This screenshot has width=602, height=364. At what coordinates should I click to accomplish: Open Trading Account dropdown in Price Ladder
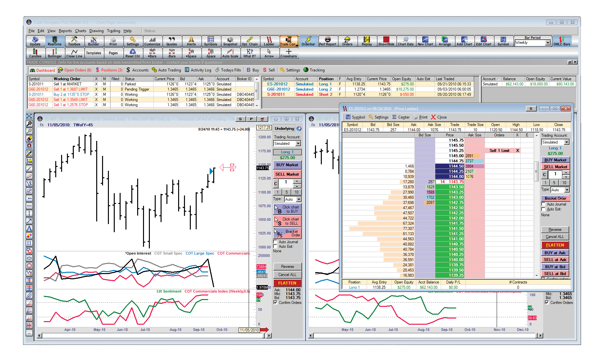point(567,142)
